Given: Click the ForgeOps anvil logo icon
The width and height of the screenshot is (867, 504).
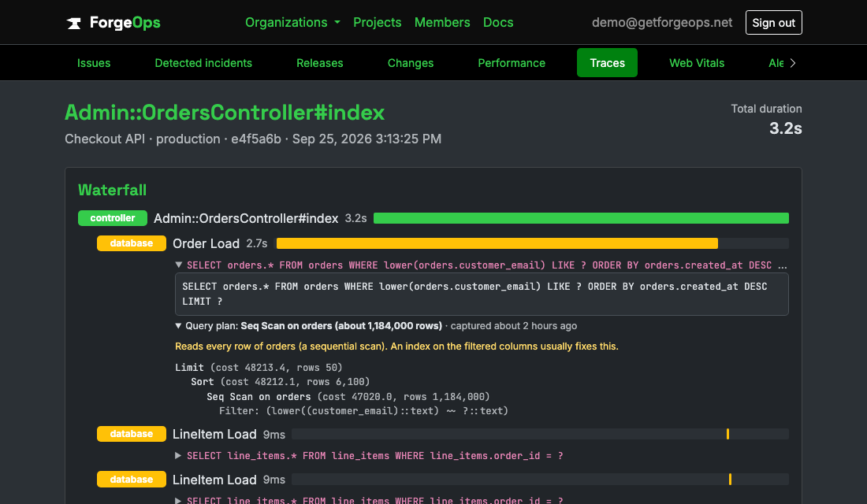Looking at the screenshot, I should coord(73,23).
